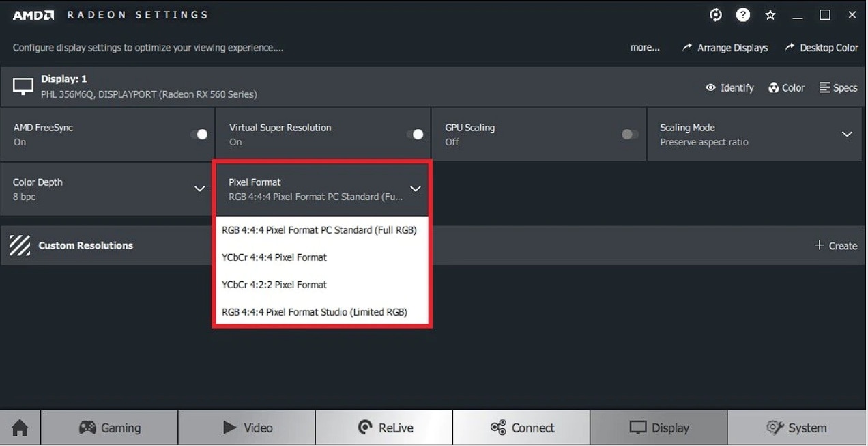Viewport: 868px width, 446px height.
Task: View display Specs
Action: 838,87
